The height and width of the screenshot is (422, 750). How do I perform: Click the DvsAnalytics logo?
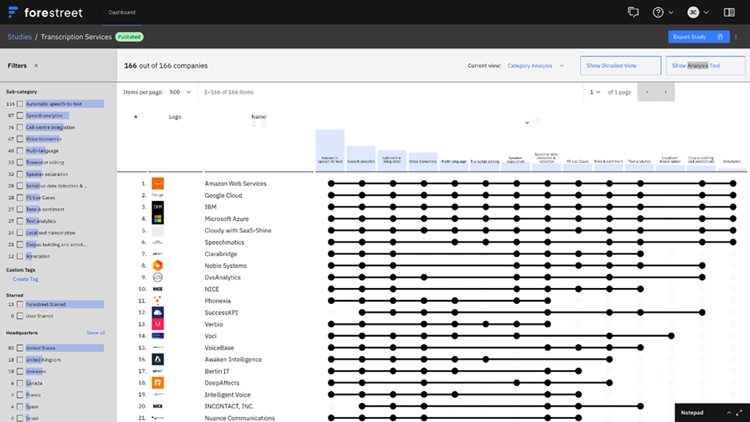point(157,277)
